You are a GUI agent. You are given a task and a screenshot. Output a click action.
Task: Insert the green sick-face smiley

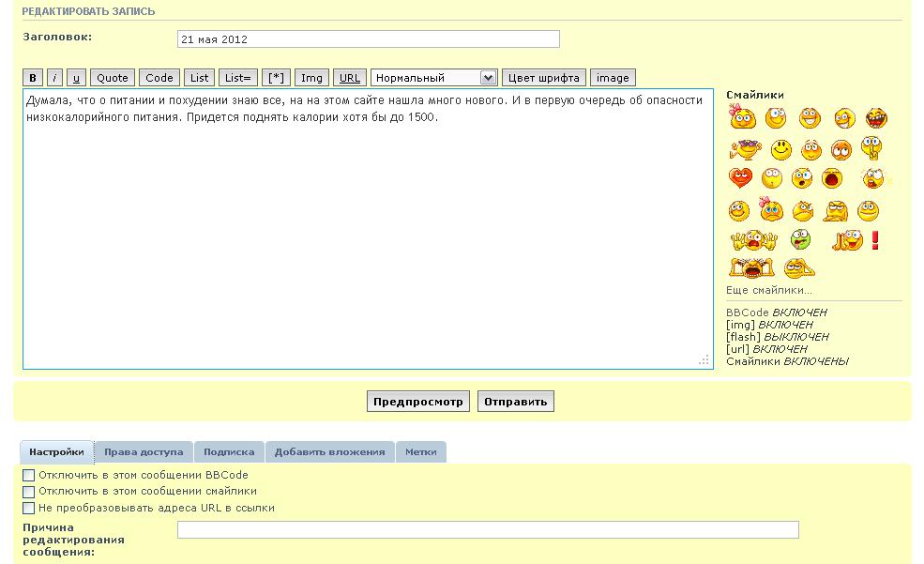[x=800, y=240]
